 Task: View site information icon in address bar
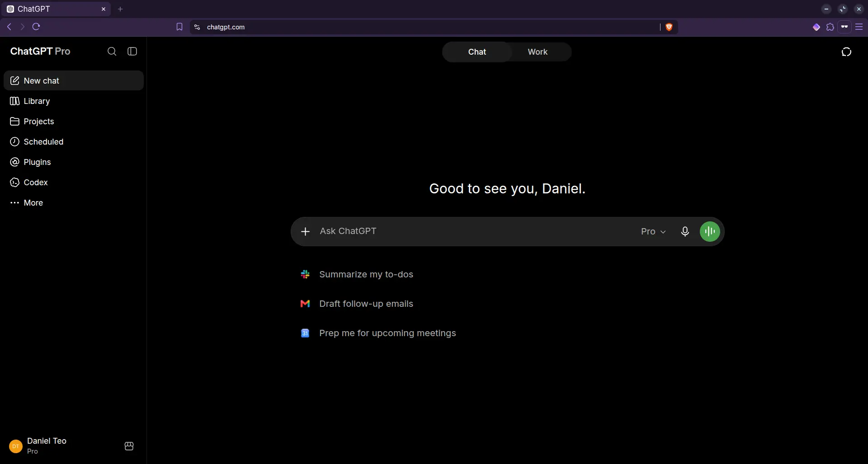click(x=197, y=27)
